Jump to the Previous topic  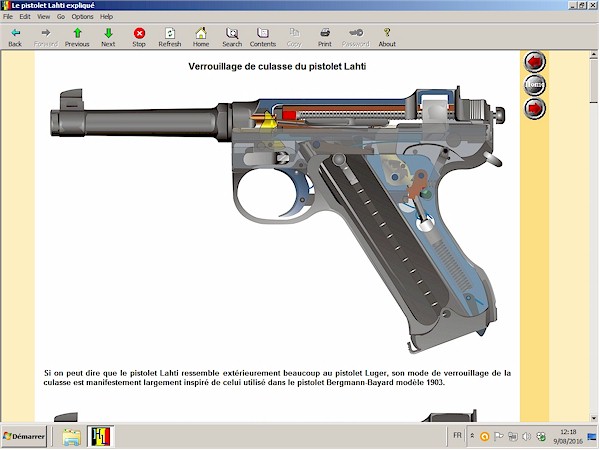77,37
